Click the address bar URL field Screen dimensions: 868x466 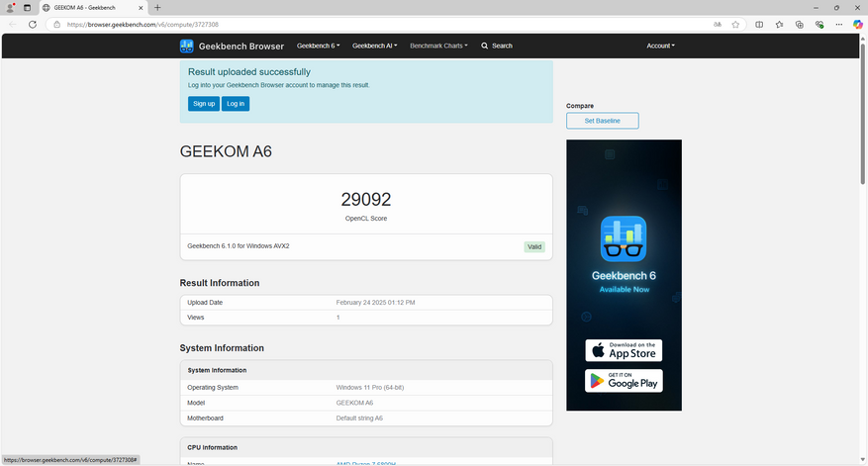tap(388, 25)
